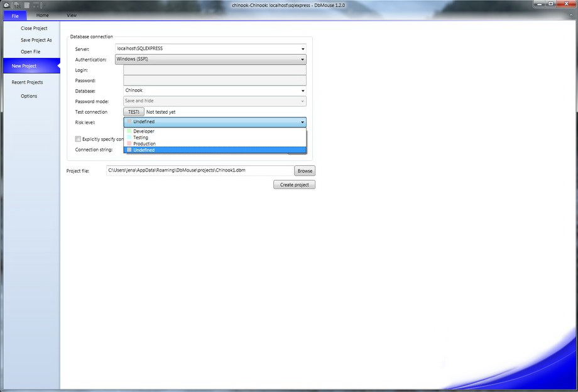Click into the Project file path field
Image resolution: width=578 pixels, height=392 pixels.
click(x=200, y=170)
